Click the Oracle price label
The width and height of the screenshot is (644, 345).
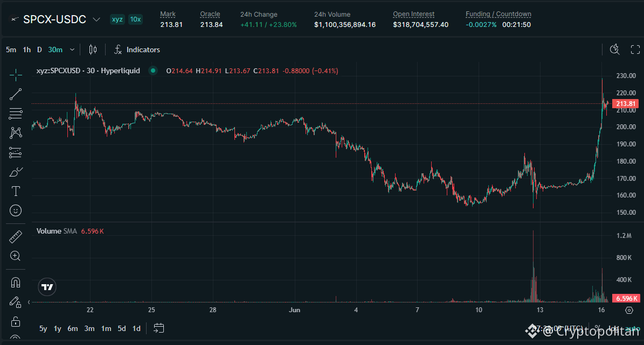point(210,14)
